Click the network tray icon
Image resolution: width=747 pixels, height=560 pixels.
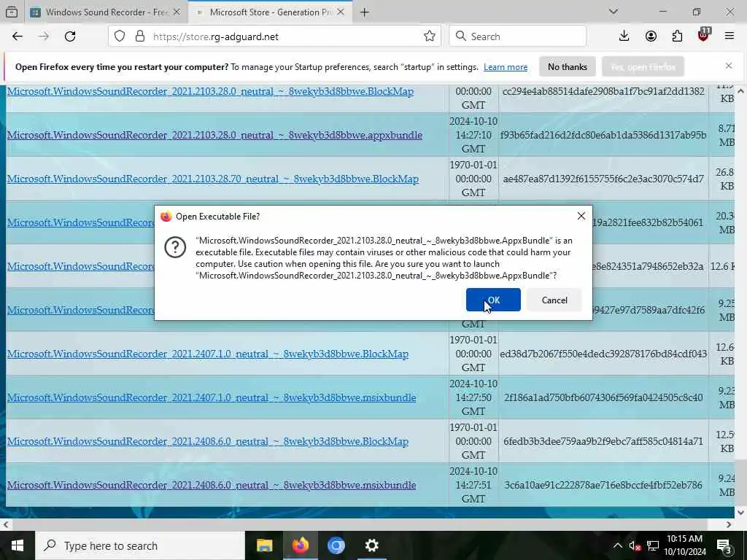click(653, 545)
